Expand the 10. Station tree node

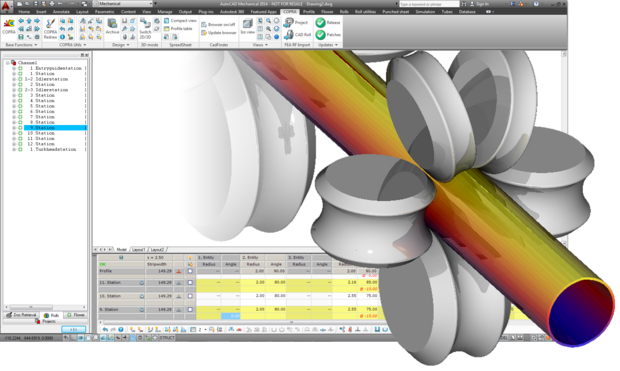click(14, 133)
